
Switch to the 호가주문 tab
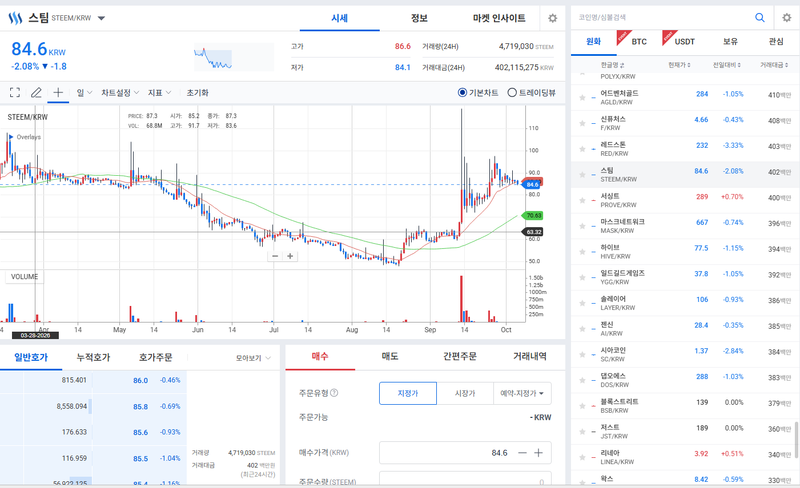pos(156,357)
